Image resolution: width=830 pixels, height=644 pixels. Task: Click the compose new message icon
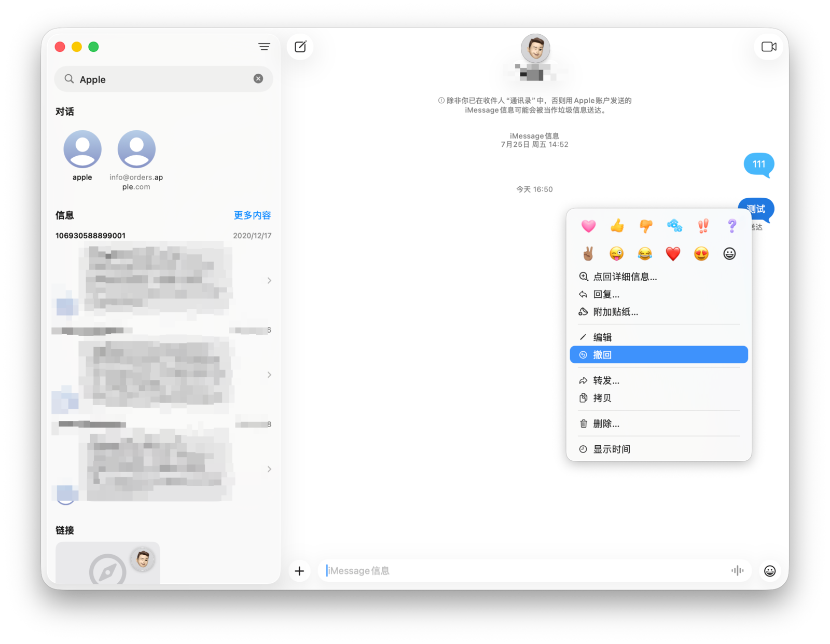tap(300, 47)
